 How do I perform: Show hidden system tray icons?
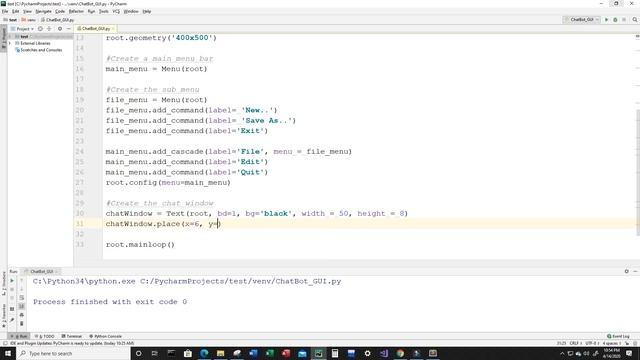pyautogui.click(x=562, y=353)
